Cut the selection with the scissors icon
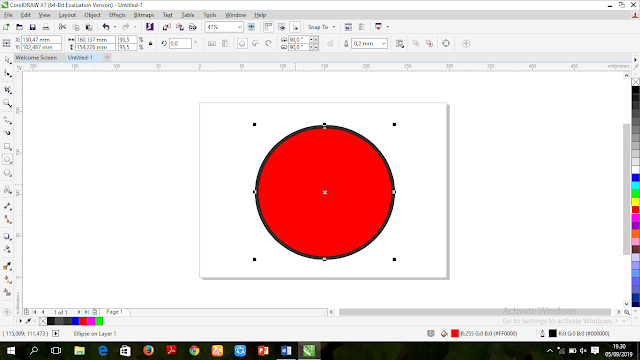The width and height of the screenshot is (640, 360). [62, 27]
